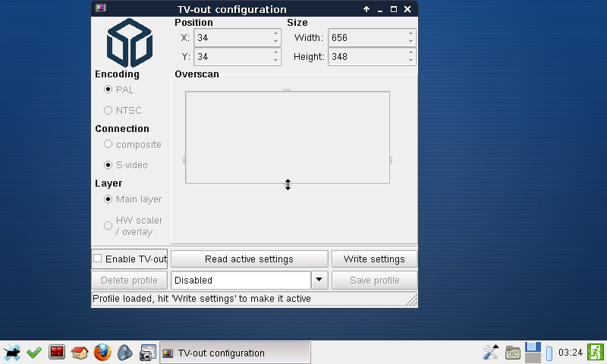Click the green exit logout icon
The image size is (607, 364).
click(x=595, y=352)
